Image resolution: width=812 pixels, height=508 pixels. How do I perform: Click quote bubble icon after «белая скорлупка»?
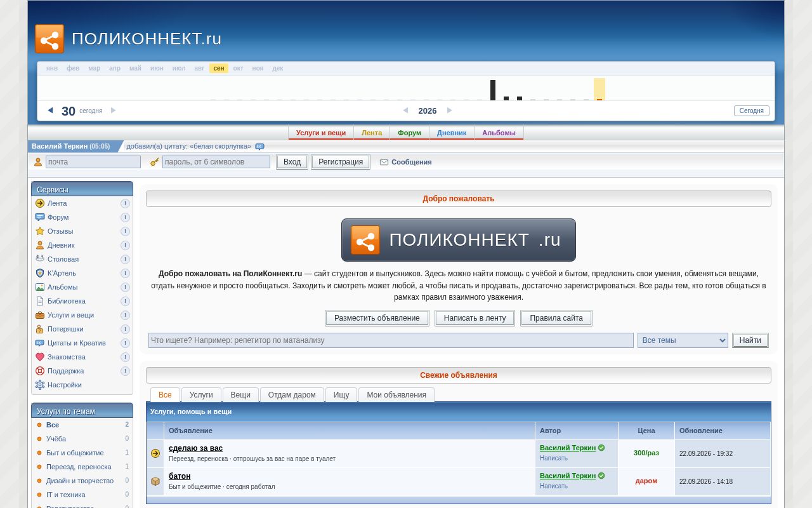[259, 147]
